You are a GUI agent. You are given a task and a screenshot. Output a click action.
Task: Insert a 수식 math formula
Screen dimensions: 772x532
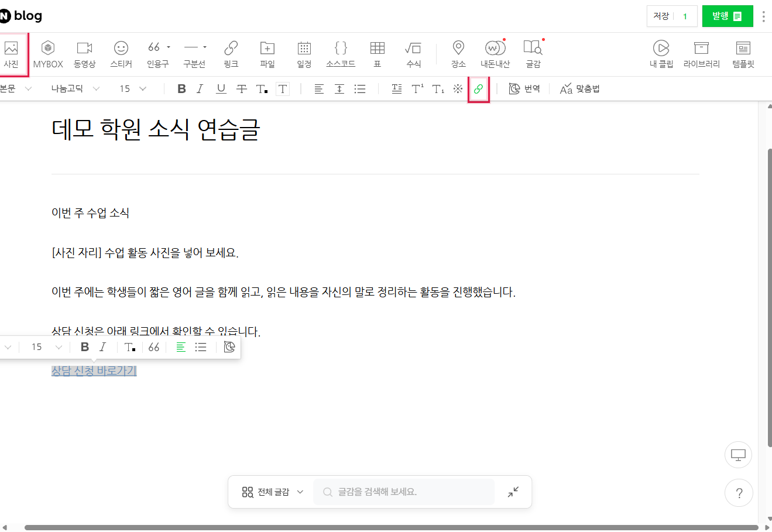coord(413,54)
